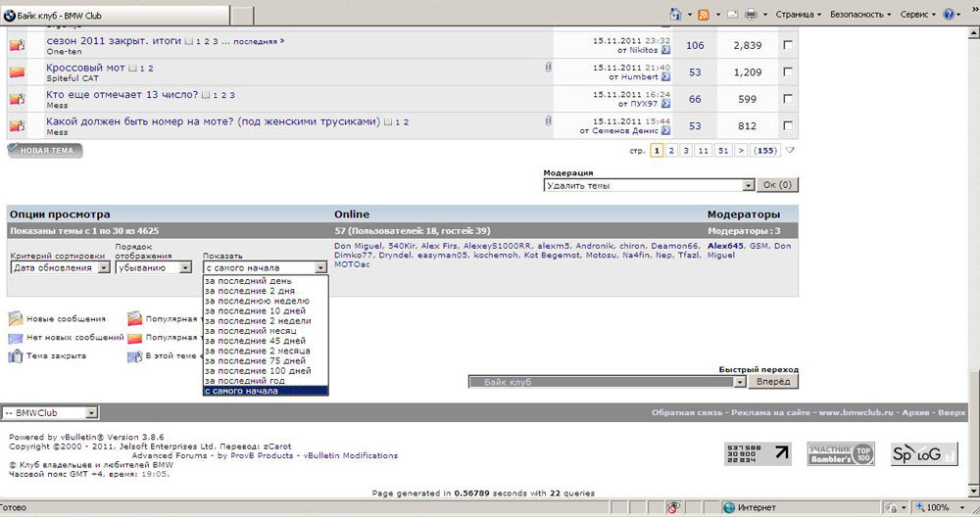Open thread сезон 2011 закрыт. итоги
Image resolution: width=980 pixels, height=517 pixels.
[x=113, y=40]
